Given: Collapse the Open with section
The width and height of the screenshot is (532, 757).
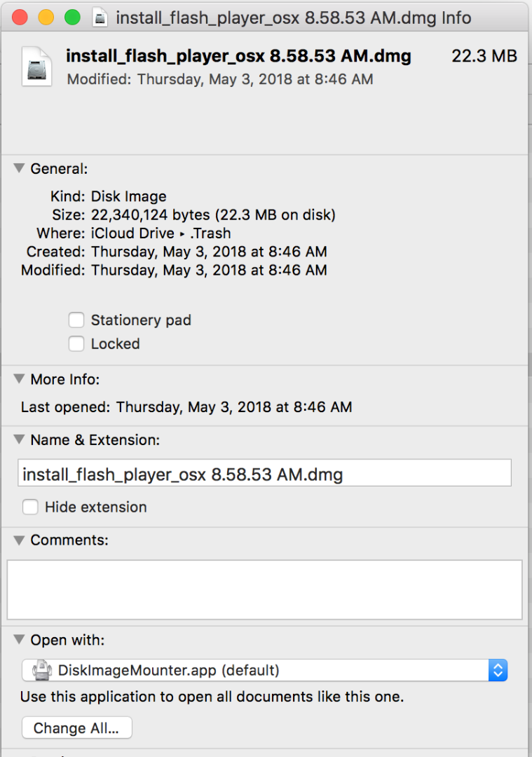Looking at the screenshot, I should 19,640.
